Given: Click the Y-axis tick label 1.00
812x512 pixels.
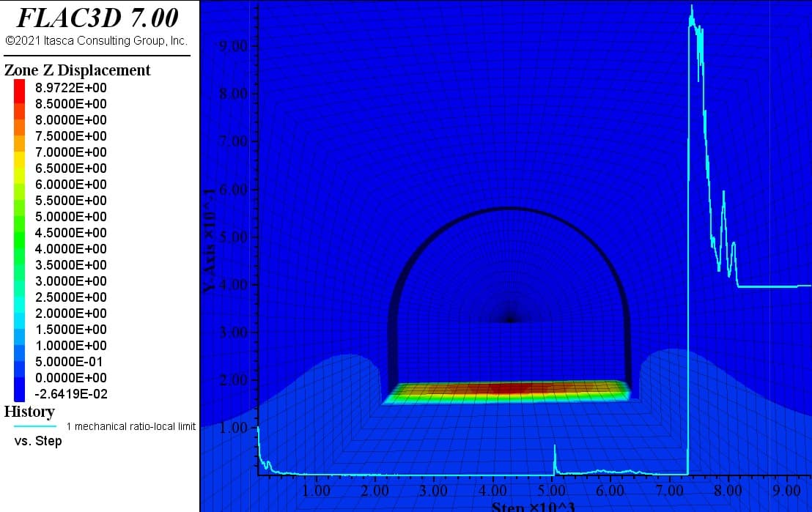Looking at the screenshot, I should pos(233,428).
